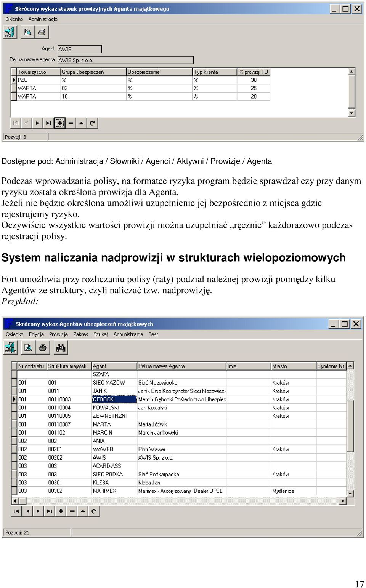Sort by Towarzystwo column header
Viewport: 366px width, 588px height.
click(39, 72)
